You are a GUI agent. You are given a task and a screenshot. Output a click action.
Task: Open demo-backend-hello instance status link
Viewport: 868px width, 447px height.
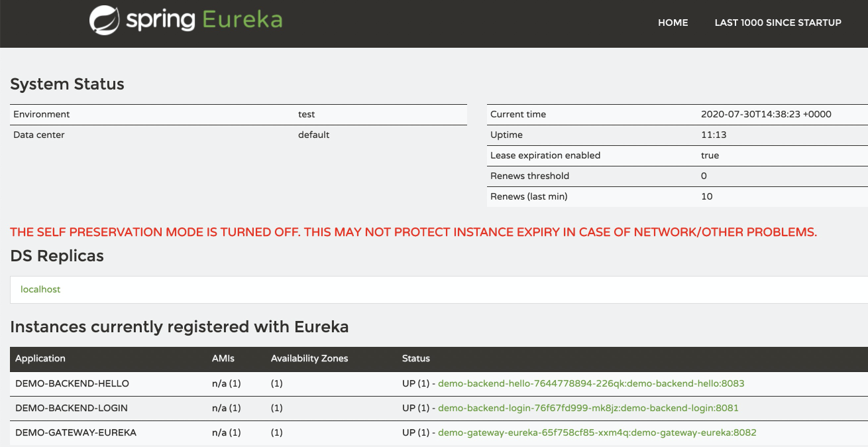point(591,383)
